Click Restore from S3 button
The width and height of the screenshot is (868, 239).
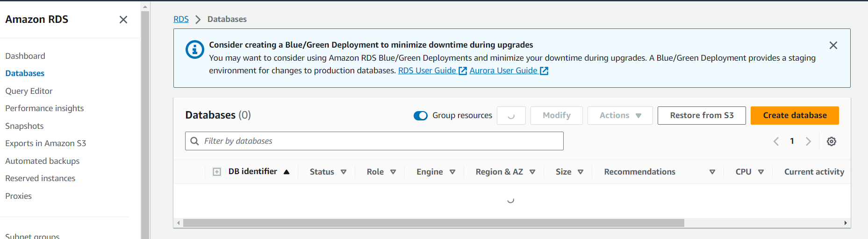[701, 115]
